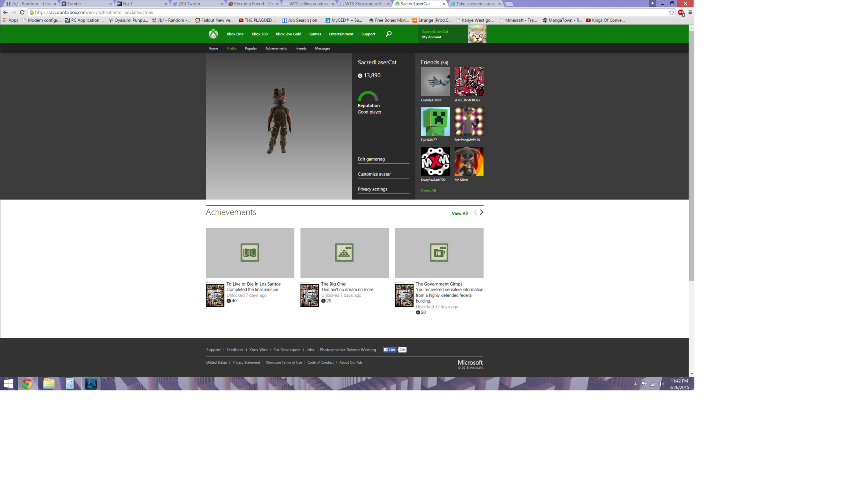Go to previous achievements page arrow
The image size is (868, 488).
coord(476,213)
